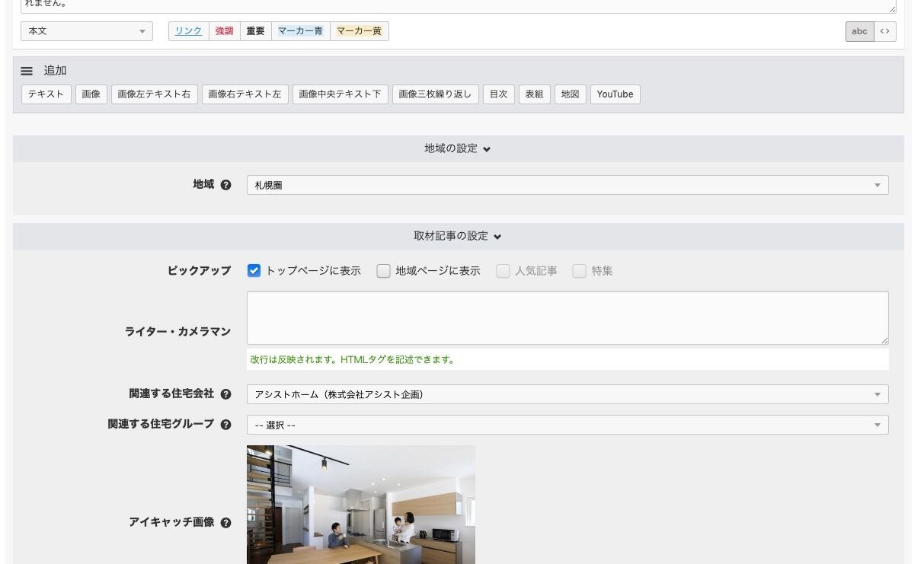Image resolution: width=924 pixels, height=564 pixels.
Task: Uncheck トップページに表示 checkbox
Action: [254, 271]
